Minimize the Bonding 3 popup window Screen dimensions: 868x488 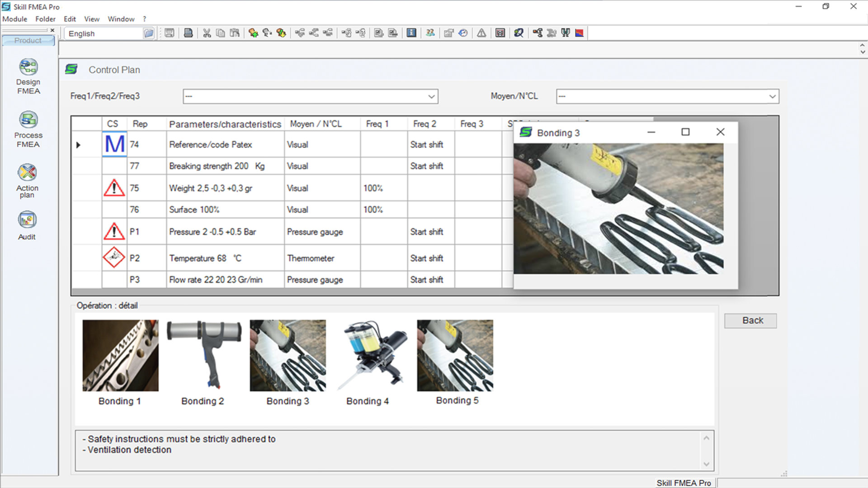[x=651, y=132]
